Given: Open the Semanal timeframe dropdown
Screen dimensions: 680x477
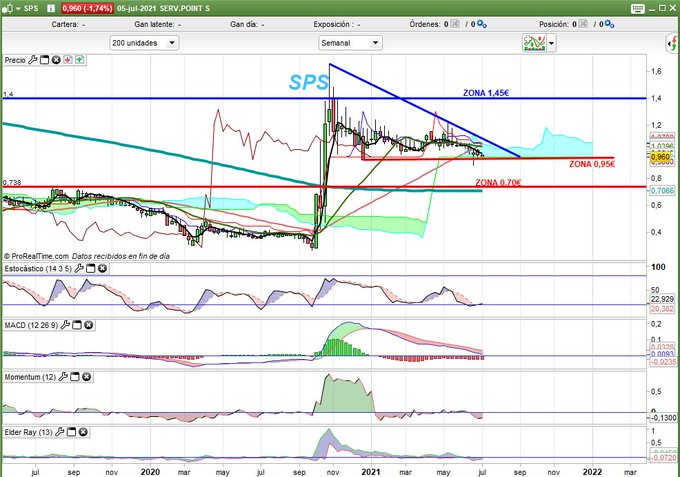Looking at the screenshot, I should point(350,43).
